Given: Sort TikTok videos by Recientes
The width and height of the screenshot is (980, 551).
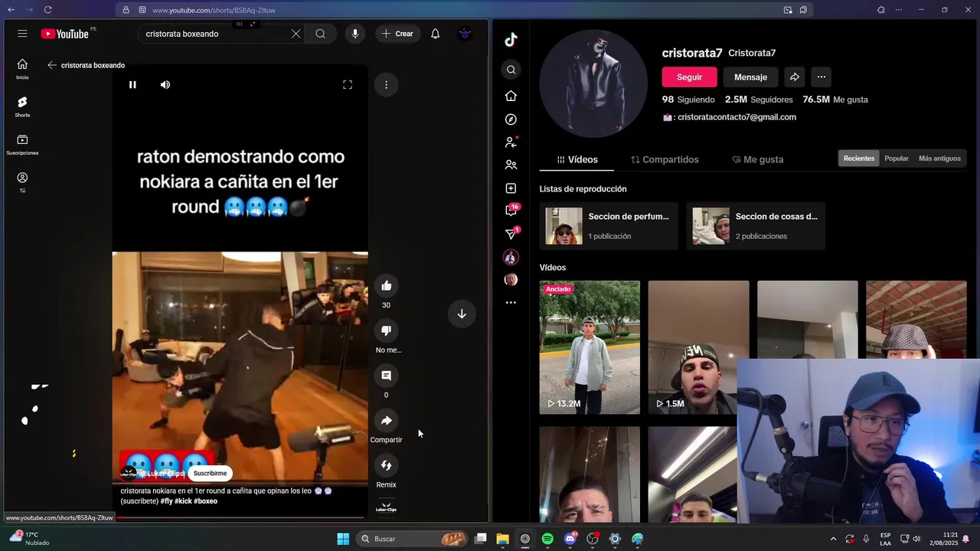Looking at the screenshot, I should (859, 158).
